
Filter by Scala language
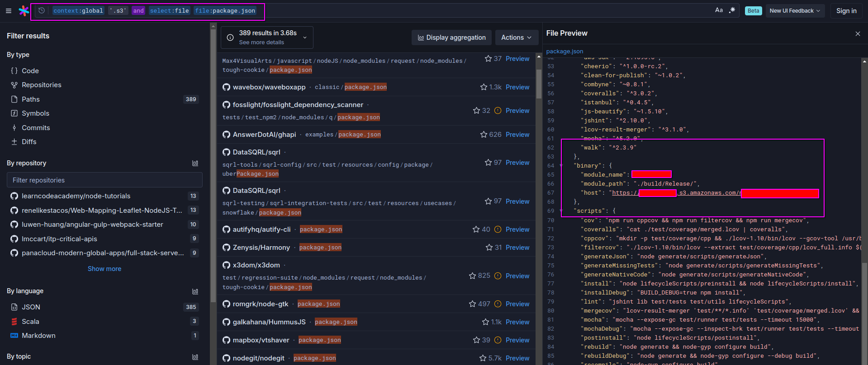(104, 322)
